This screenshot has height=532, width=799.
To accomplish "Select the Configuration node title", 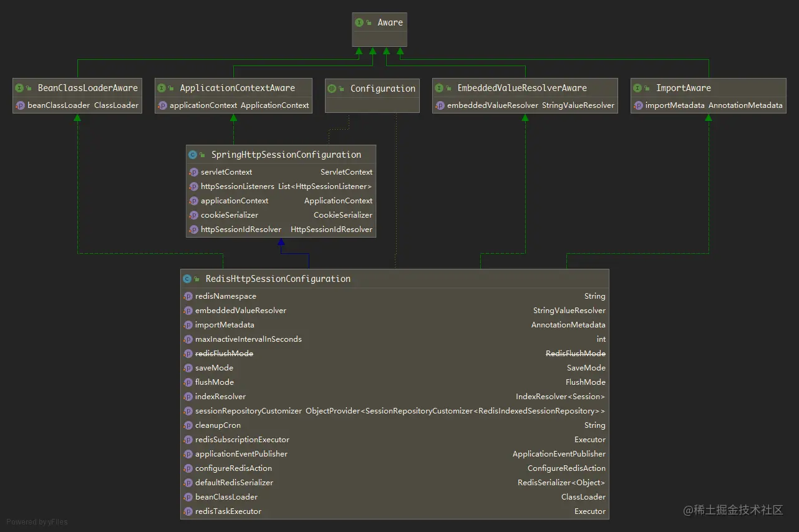I will tap(383, 89).
